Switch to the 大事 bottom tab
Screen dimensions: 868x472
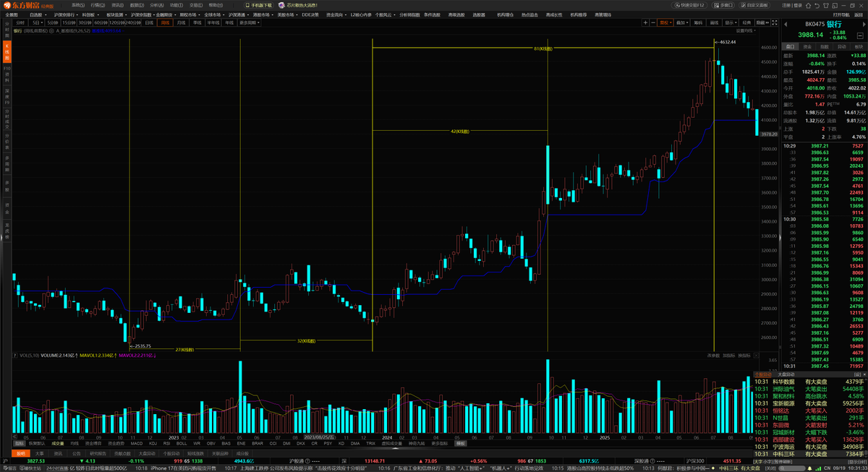click(x=38, y=453)
